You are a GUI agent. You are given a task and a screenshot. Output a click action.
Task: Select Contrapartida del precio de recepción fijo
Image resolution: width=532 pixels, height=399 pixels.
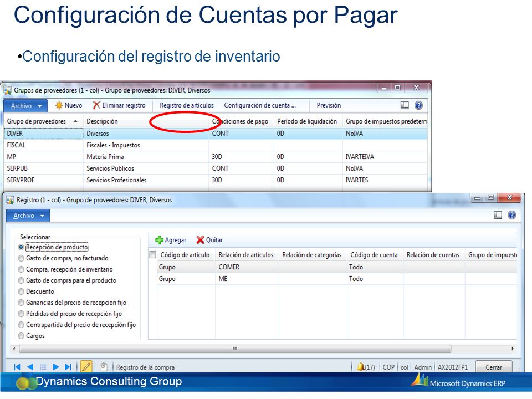click(x=21, y=325)
